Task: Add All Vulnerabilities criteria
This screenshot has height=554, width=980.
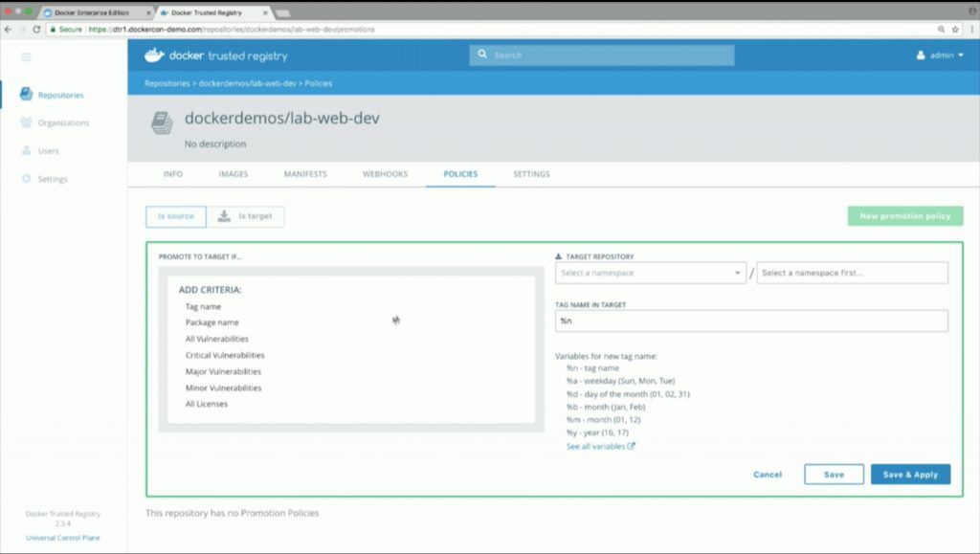Action: point(217,339)
